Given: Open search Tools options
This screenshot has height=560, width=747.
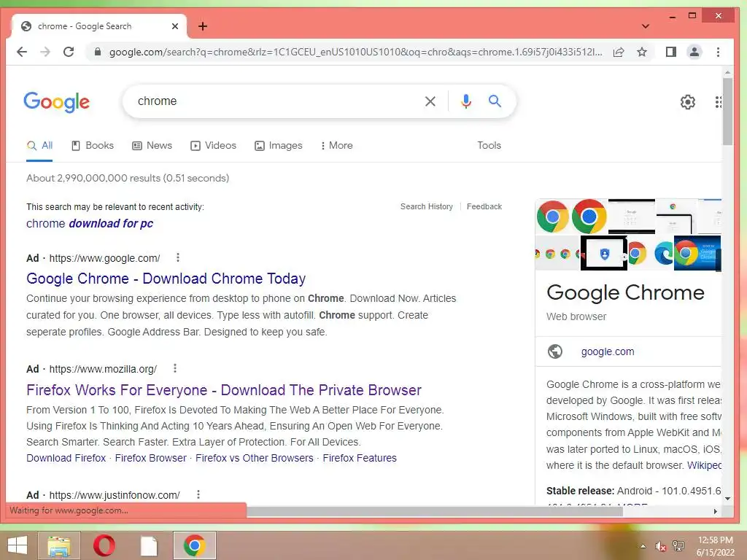Looking at the screenshot, I should click(x=489, y=145).
